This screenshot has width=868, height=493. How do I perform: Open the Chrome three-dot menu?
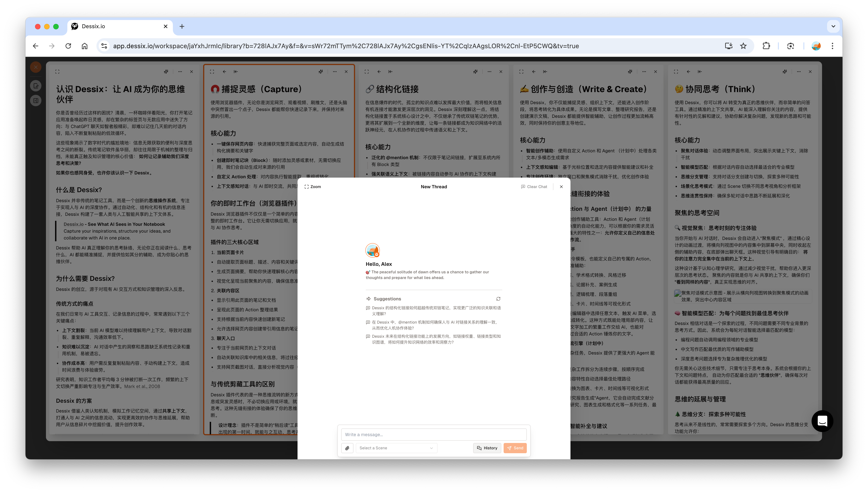[x=833, y=46]
